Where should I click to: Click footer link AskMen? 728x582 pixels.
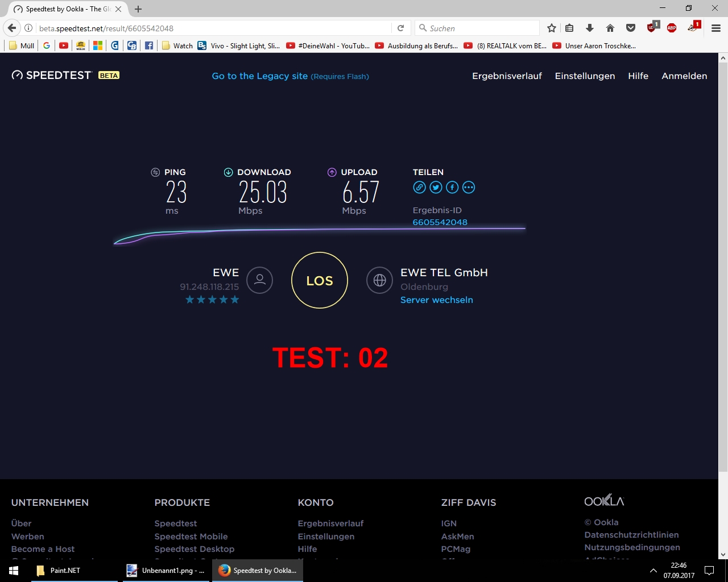point(458,537)
